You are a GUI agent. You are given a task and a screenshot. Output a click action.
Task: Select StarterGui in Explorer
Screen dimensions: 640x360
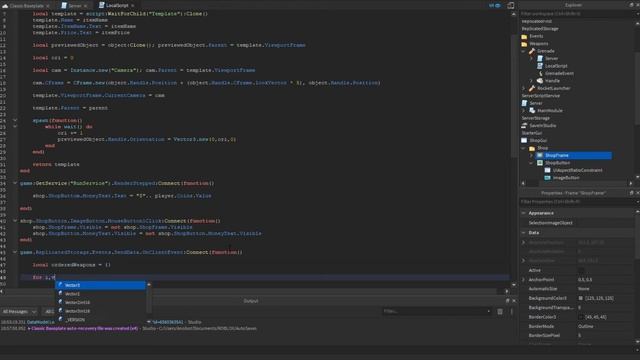[531, 133]
